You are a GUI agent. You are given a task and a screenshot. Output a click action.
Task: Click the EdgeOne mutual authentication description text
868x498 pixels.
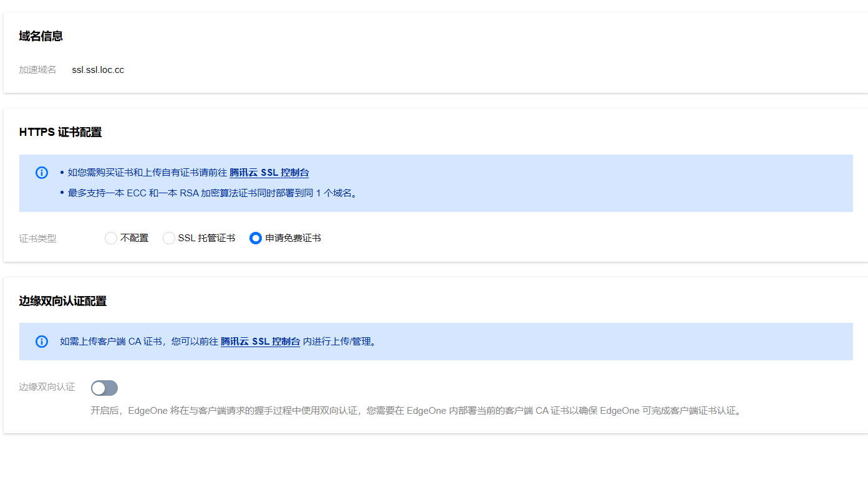[417, 411]
